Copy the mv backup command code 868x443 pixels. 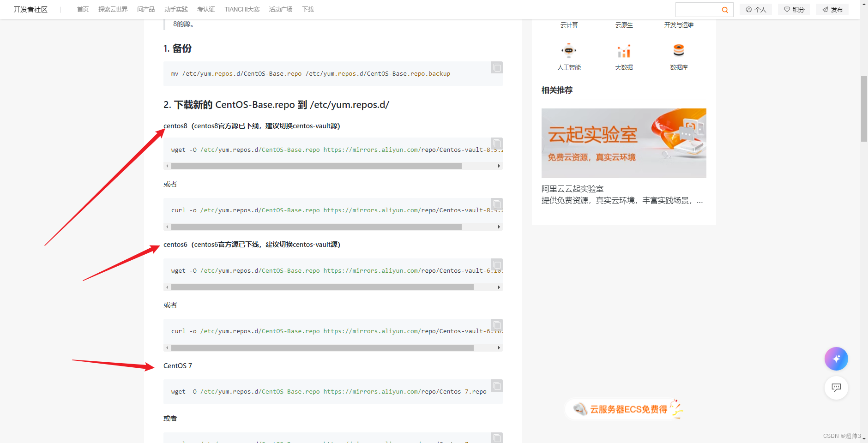[497, 68]
